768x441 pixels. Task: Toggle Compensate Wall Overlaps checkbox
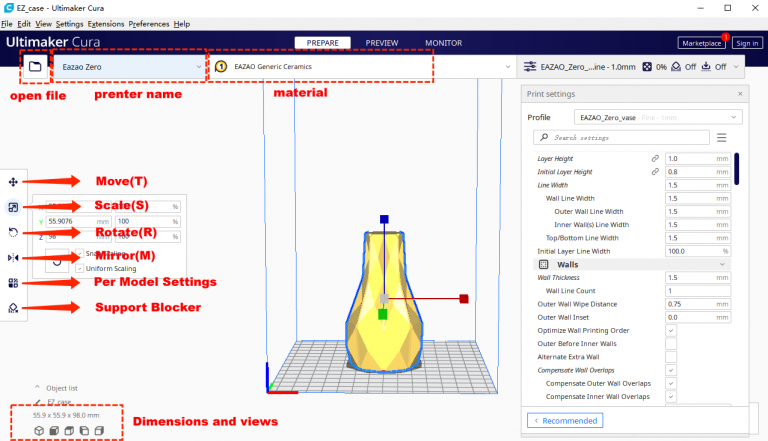[671, 370]
